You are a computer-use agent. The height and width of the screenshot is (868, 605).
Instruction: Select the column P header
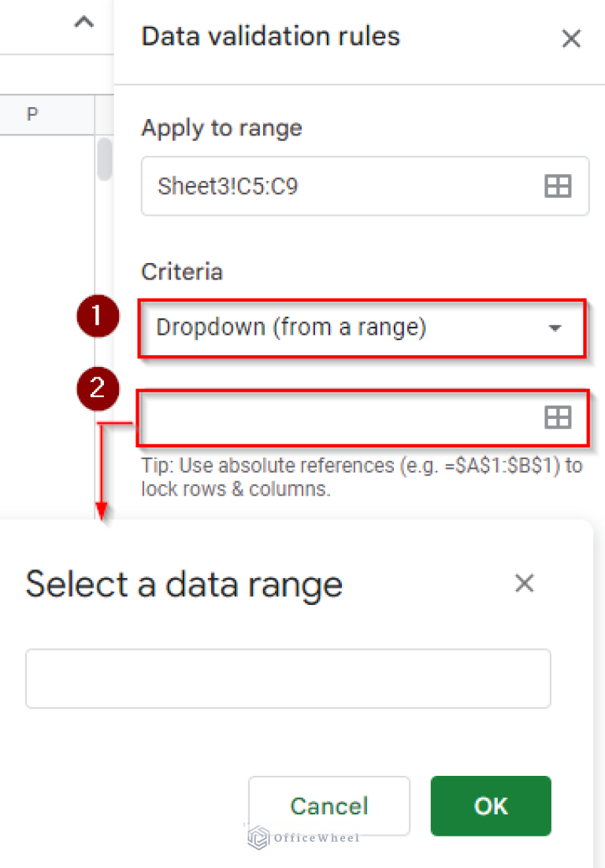coord(32,115)
